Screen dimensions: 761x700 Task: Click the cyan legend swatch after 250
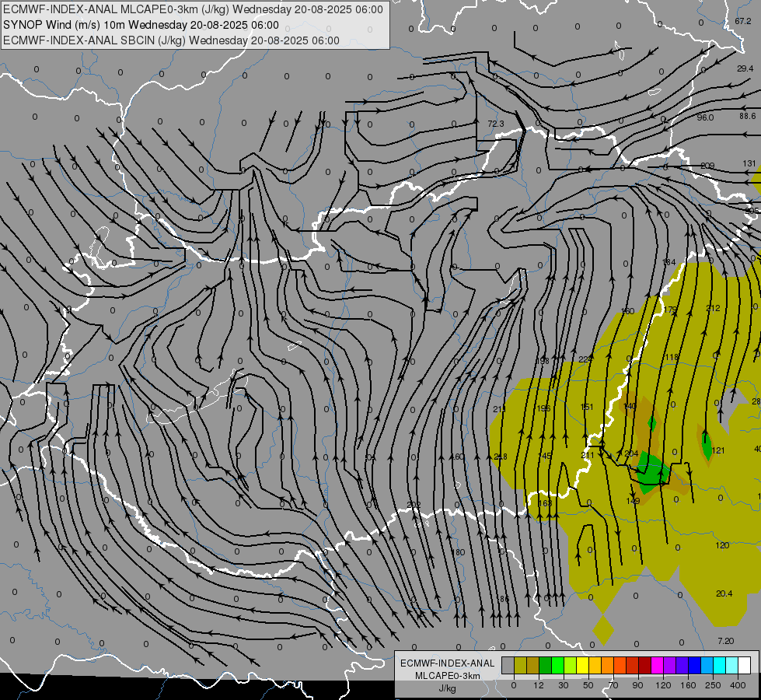719,666
